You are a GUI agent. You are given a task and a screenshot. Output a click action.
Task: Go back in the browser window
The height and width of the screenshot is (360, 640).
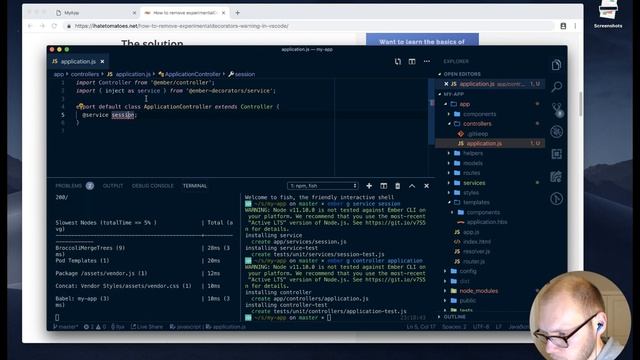30,26
